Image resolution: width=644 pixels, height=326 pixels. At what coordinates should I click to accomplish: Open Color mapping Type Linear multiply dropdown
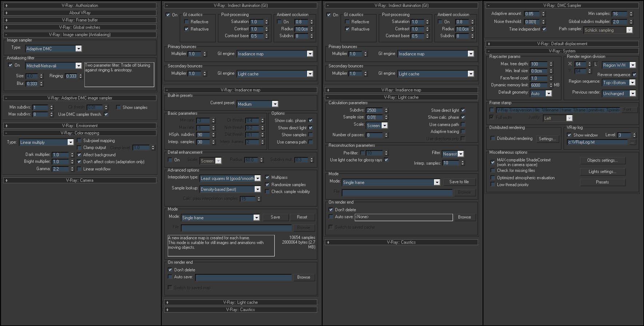pyautogui.click(x=47, y=142)
